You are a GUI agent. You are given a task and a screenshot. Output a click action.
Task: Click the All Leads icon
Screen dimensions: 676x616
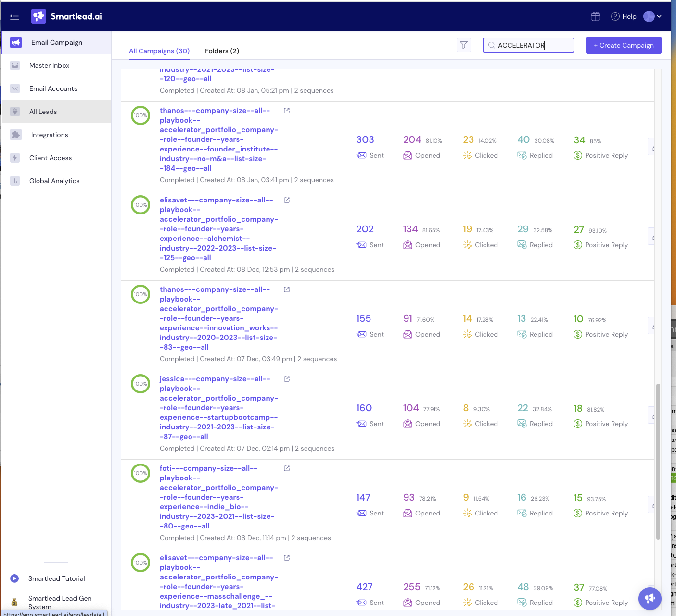pos(15,112)
